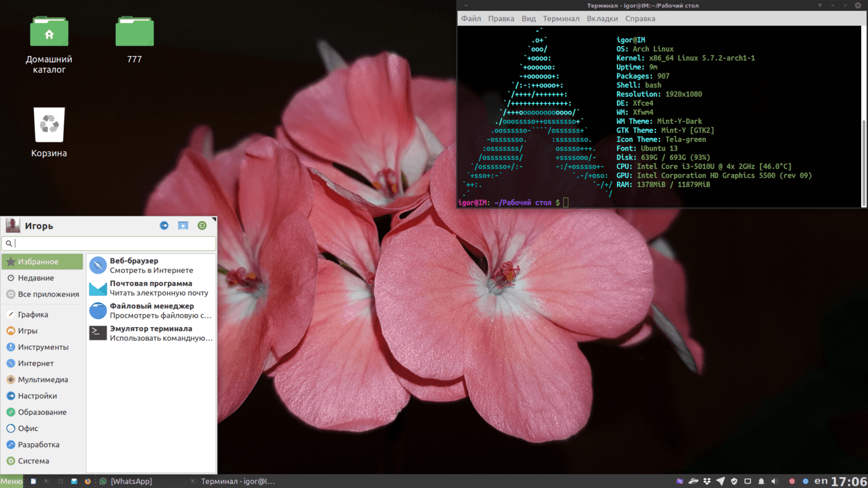Click the Telegram tray icon

coord(721,481)
